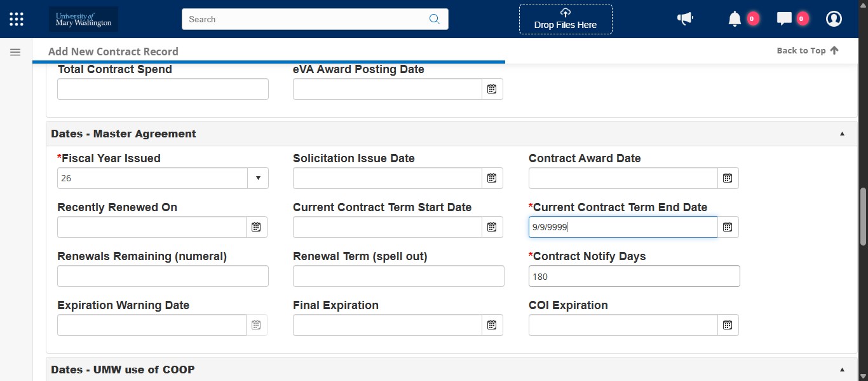Open calendar for Solicitation Issue Date

[492, 178]
